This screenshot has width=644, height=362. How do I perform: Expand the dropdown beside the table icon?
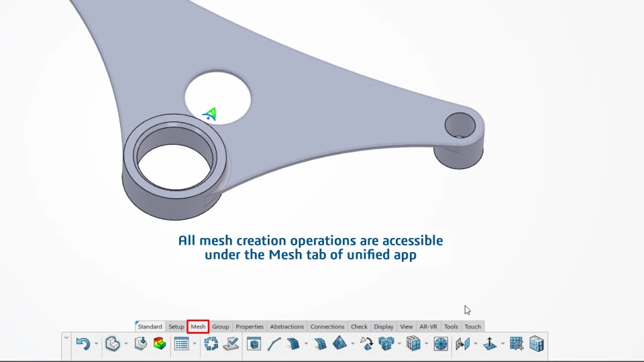point(195,343)
